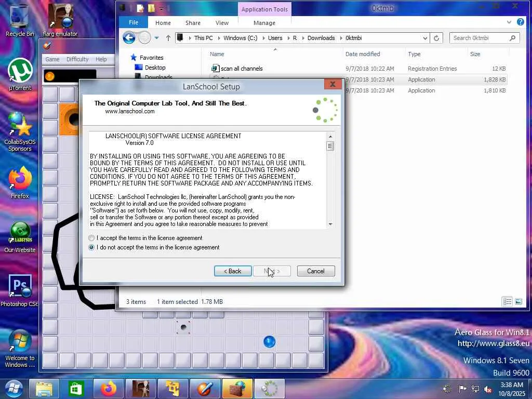532x399 pixels.
Task: Click 'Downloads' breadcrumb segment
Action: pyautogui.click(x=321, y=38)
